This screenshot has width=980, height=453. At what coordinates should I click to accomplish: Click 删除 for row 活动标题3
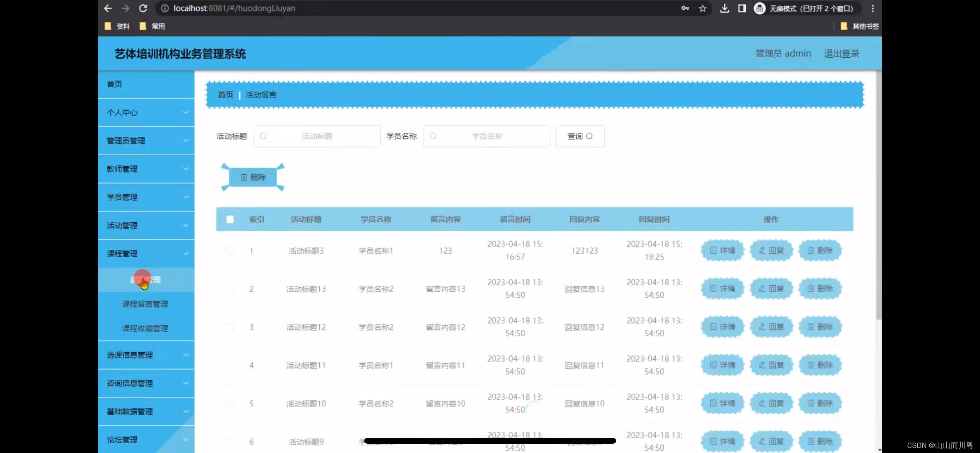(x=820, y=251)
